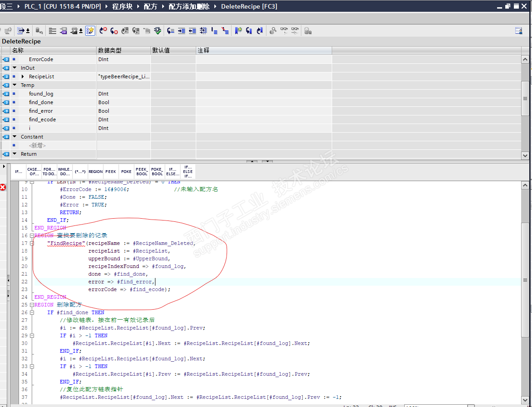Viewport: 532px width, 407px height.
Task: Click the highlighted favorites star icon
Action: tap(90, 31)
